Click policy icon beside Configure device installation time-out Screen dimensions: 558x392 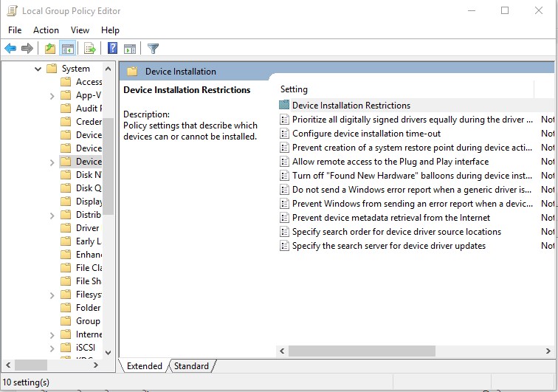click(284, 134)
